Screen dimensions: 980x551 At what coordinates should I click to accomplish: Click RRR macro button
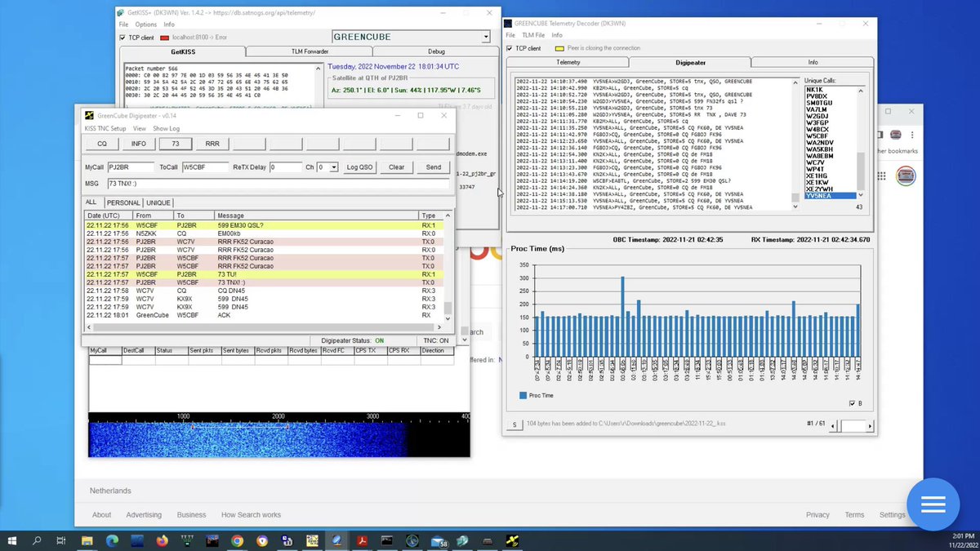pyautogui.click(x=212, y=144)
